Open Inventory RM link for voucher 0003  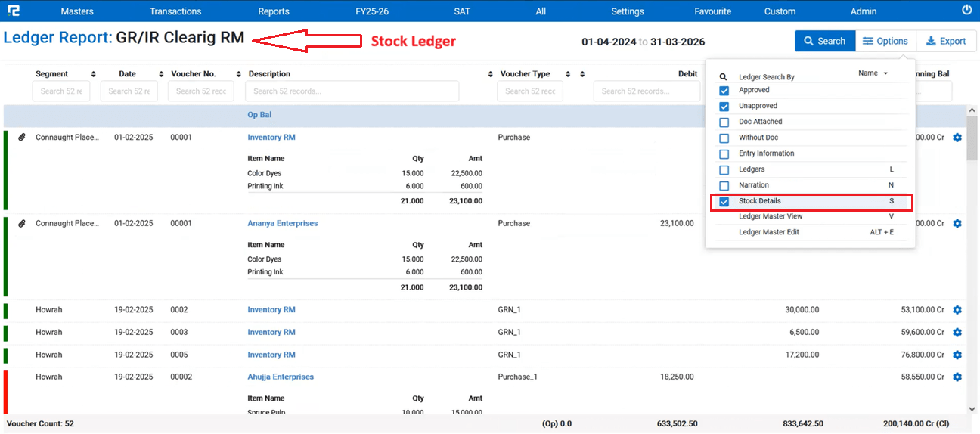click(271, 333)
